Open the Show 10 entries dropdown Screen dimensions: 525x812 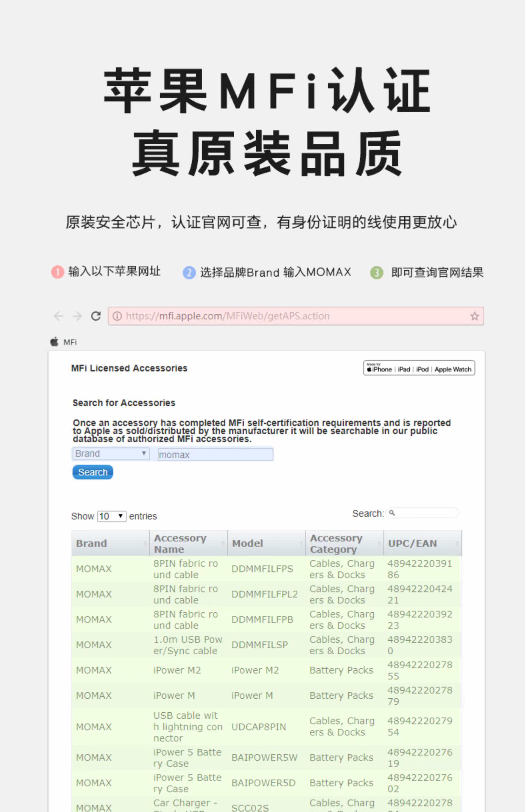(x=112, y=516)
